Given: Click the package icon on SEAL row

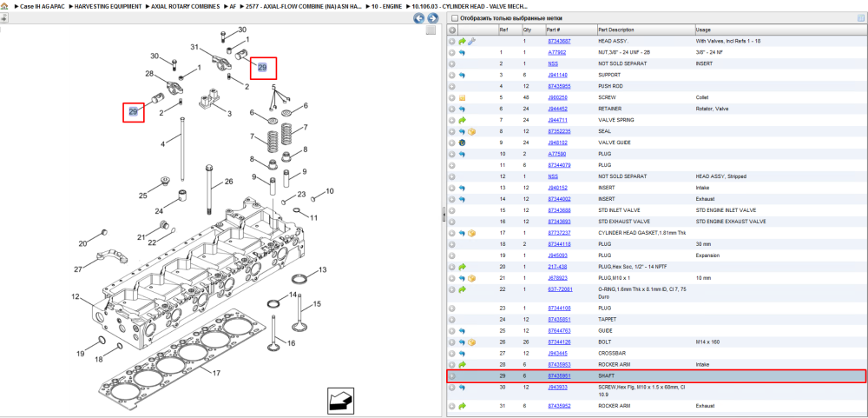Looking at the screenshot, I should pos(471,131).
